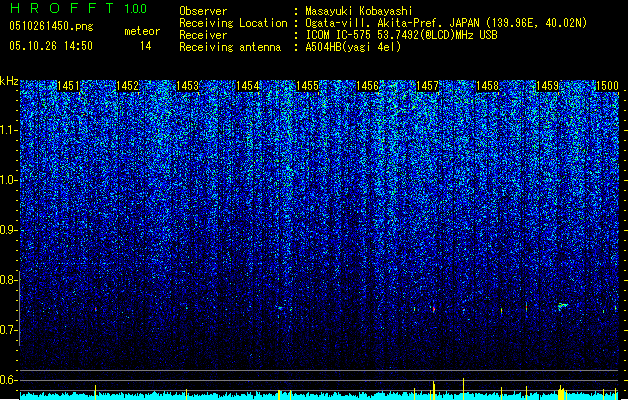
Task: Click the meteor label
Action: pyautogui.click(x=142, y=31)
